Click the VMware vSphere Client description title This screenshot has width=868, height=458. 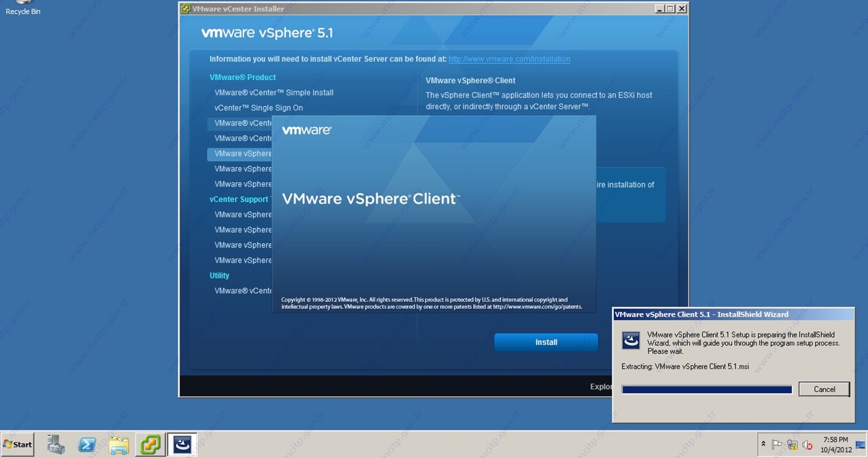pyautogui.click(x=471, y=80)
